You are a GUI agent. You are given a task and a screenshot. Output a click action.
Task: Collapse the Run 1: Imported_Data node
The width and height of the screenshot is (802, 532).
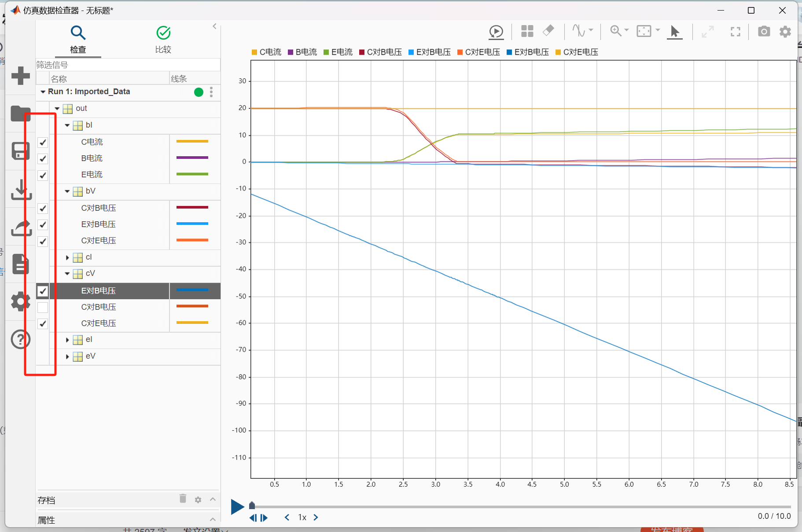43,92
